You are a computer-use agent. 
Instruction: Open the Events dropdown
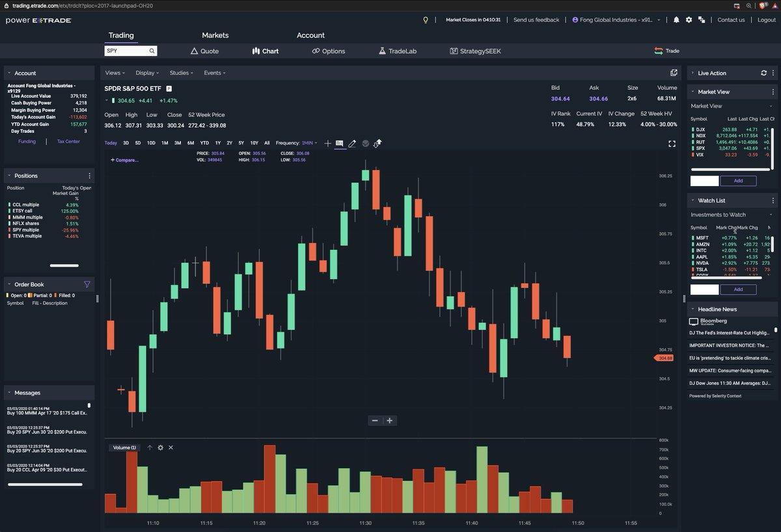pyautogui.click(x=215, y=73)
